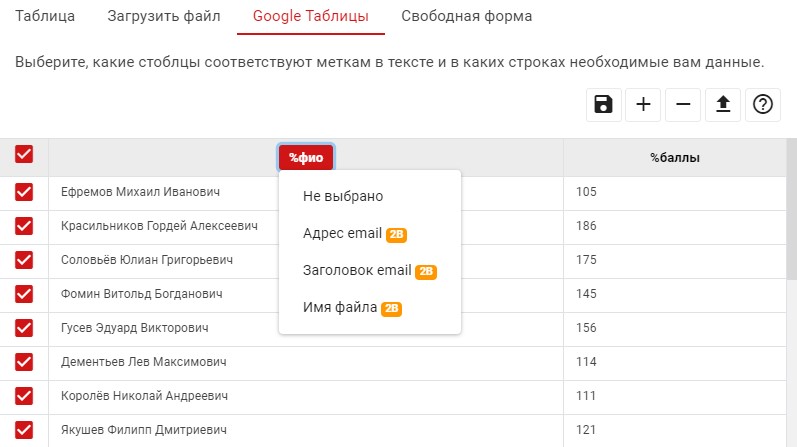Click the upload arrow icon
The height and width of the screenshot is (447, 797).
pos(723,105)
